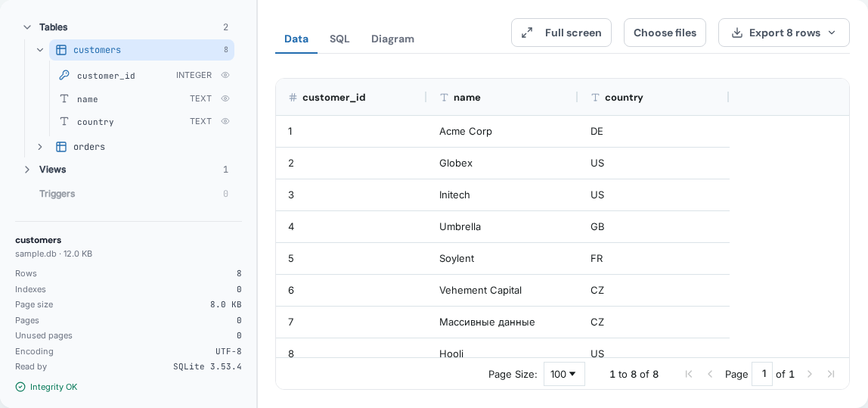Click the Triggers section label
Image resolution: width=868 pixels, height=408 pixels.
(x=57, y=194)
